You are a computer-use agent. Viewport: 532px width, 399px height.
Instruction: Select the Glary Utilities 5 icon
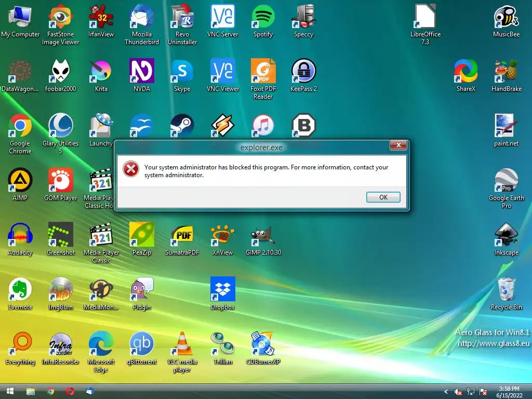click(x=60, y=134)
